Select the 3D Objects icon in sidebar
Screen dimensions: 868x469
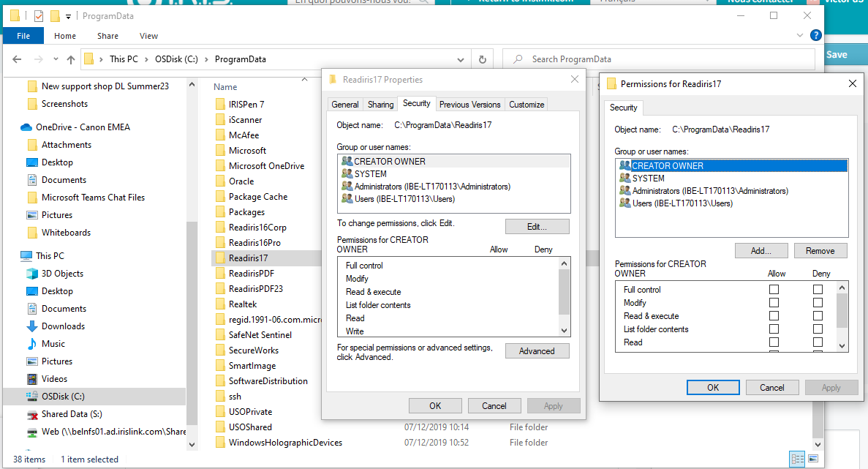coord(32,274)
